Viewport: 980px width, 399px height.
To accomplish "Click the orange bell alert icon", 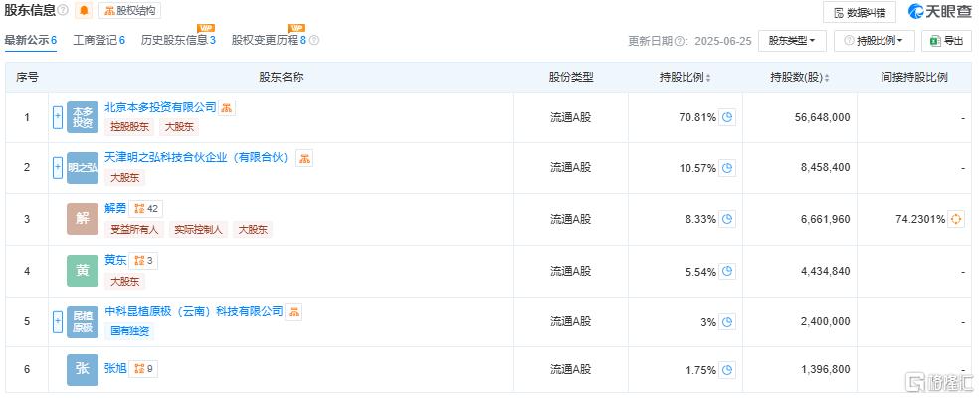I will [84, 11].
